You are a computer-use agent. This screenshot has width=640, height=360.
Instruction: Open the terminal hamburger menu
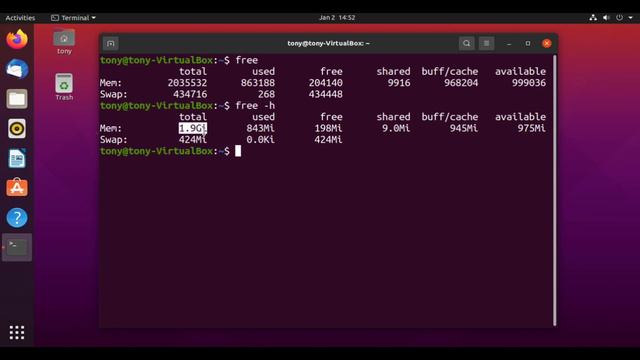tap(486, 43)
